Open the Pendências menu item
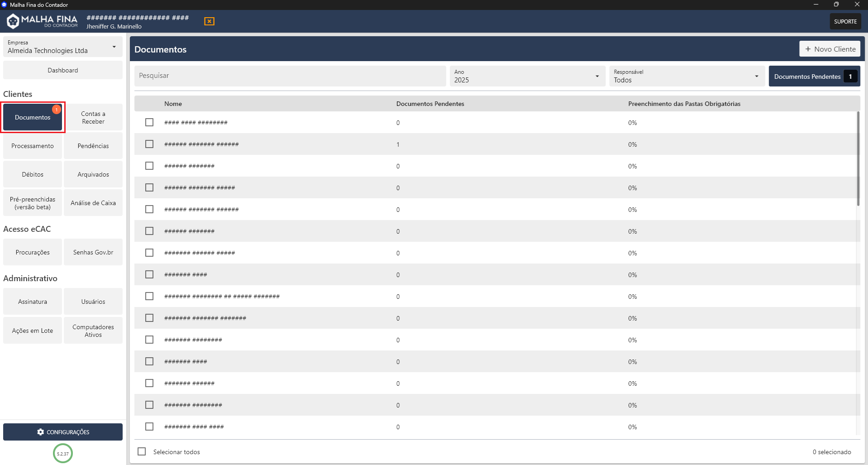 point(93,146)
